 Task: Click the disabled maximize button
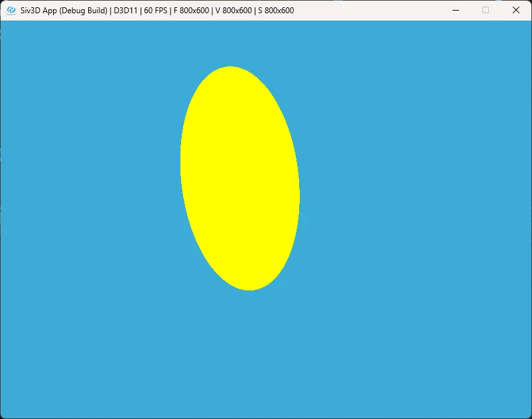coord(486,10)
